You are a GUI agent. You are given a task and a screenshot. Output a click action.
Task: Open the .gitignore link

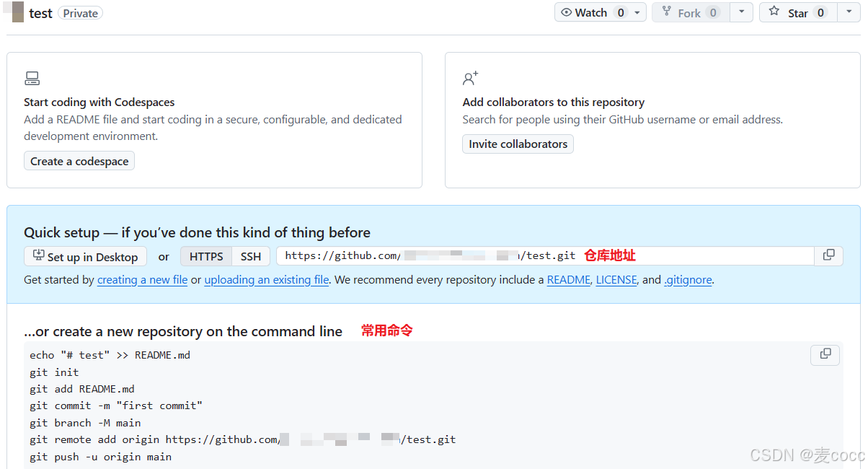click(x=688, y=280)
